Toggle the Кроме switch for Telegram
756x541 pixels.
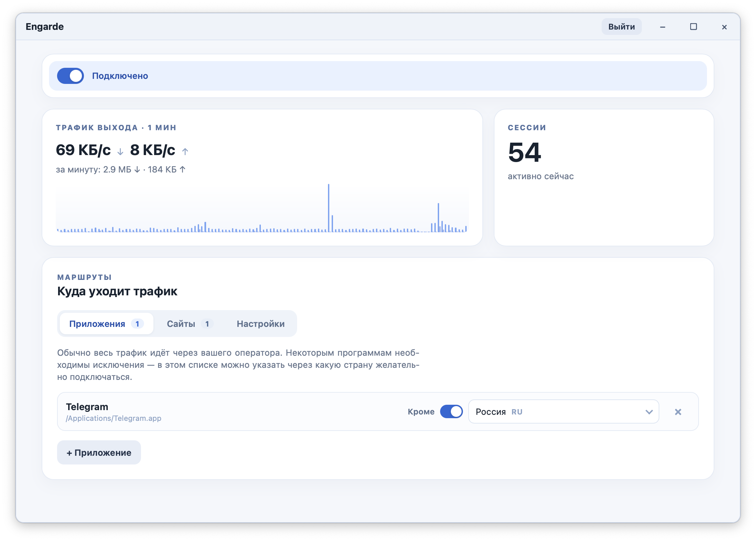click(x=451, y=411)
